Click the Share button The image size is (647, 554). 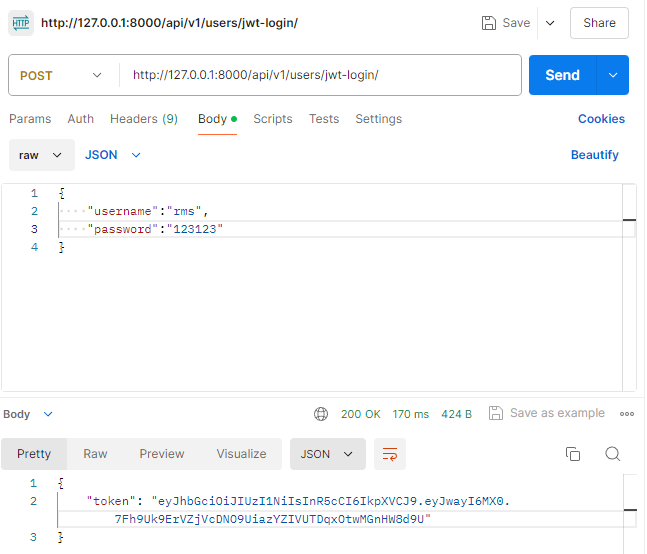[x=599, y=23]
